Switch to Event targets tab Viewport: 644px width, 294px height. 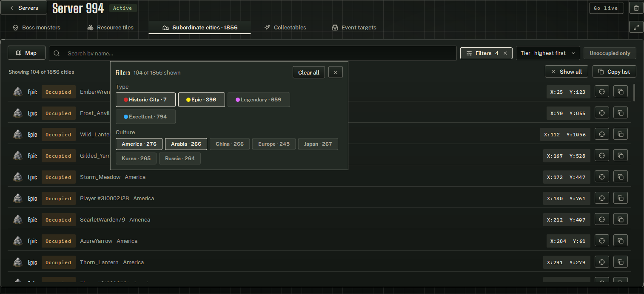pyautogui.click(x=354, y=27)
